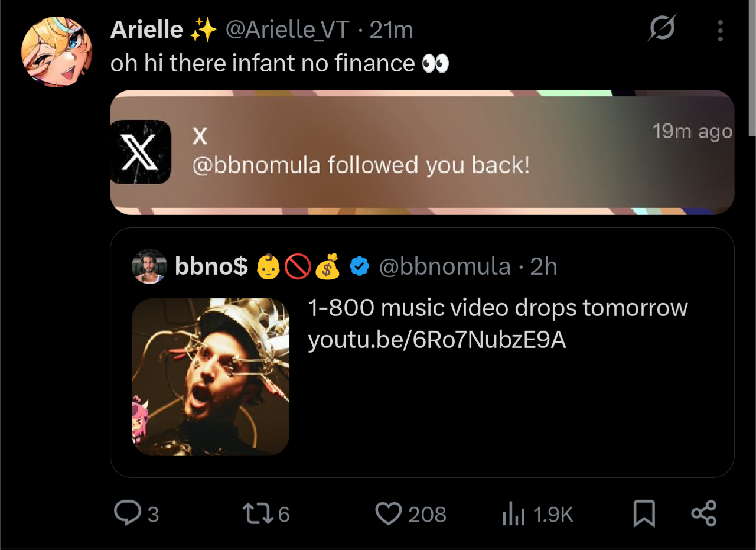Open the three-dot more options menu

point(720,31)
